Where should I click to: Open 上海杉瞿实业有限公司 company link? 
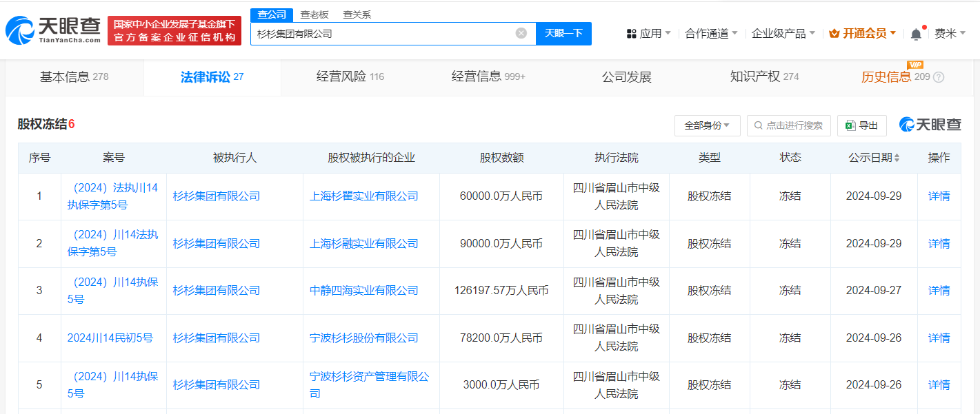coord(364,196)
